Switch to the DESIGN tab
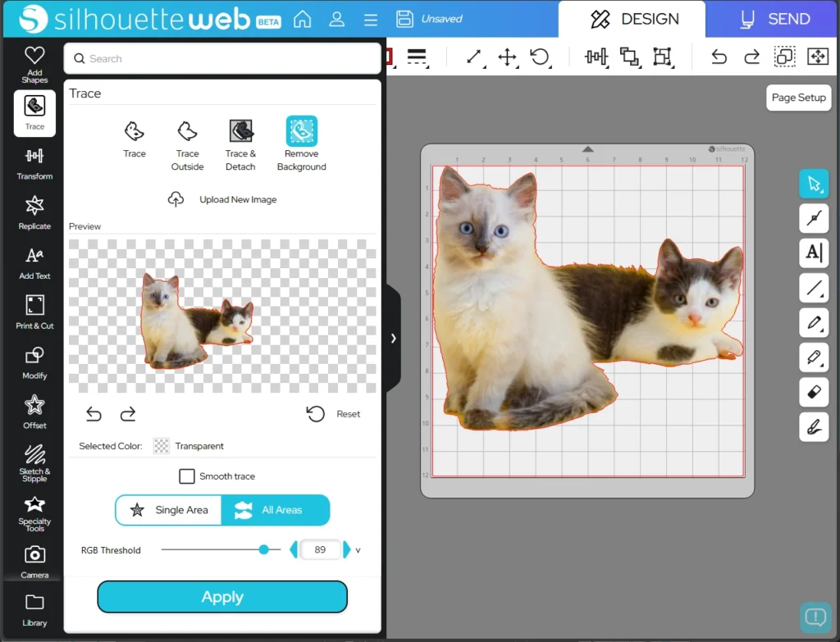 (x=632, y=19)
